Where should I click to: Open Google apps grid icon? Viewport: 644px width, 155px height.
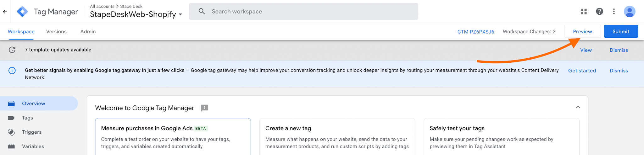pos(584,12)
